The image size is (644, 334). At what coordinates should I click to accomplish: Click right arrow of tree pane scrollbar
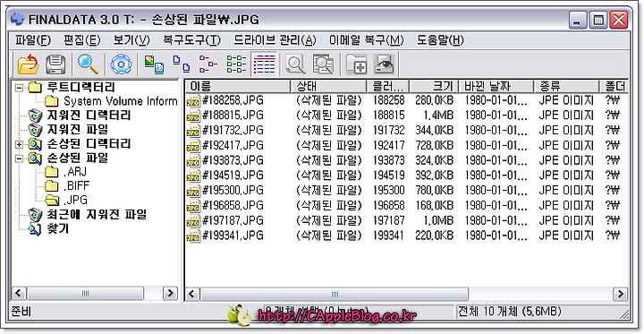tap(171, 294)
